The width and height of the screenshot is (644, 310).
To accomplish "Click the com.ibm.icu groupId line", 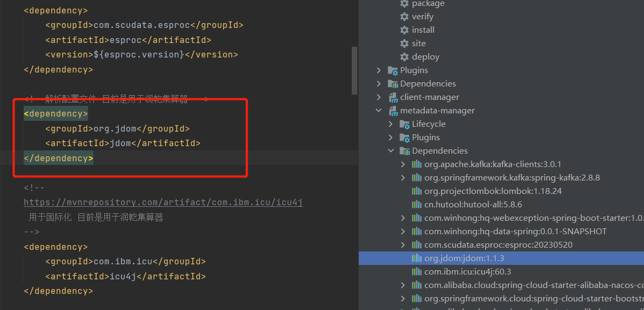I will pos(125,262).
